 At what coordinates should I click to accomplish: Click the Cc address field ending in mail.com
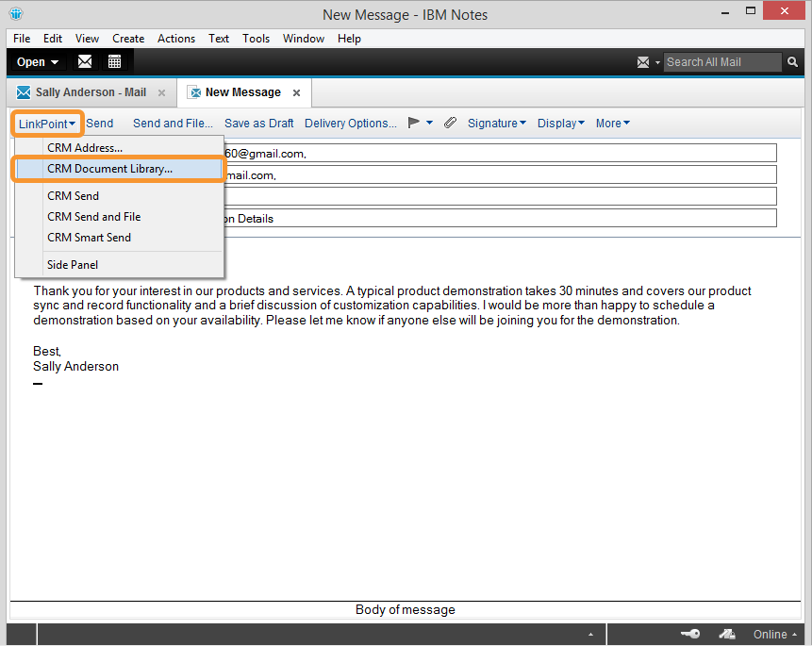(x=500, y=174)
